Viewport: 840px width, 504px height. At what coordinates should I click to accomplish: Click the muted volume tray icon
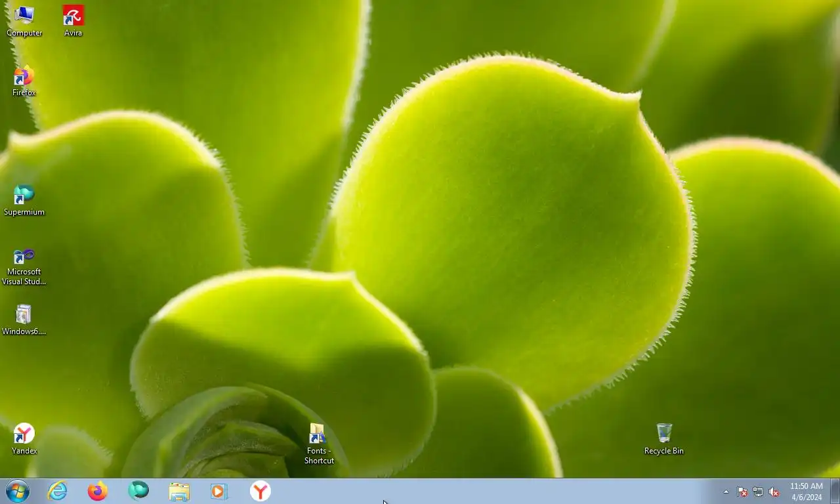click(774, 492)
